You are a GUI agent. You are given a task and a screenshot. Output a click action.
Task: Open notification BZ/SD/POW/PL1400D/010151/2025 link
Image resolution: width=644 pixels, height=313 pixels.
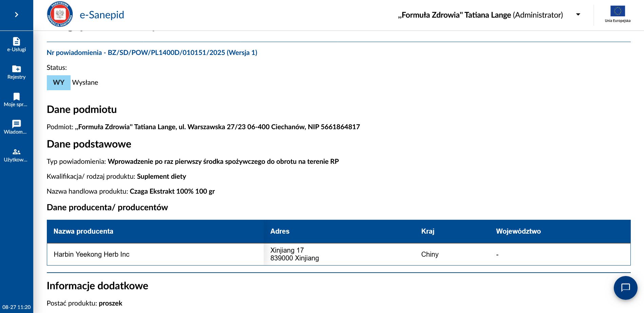tap(152, 53)
